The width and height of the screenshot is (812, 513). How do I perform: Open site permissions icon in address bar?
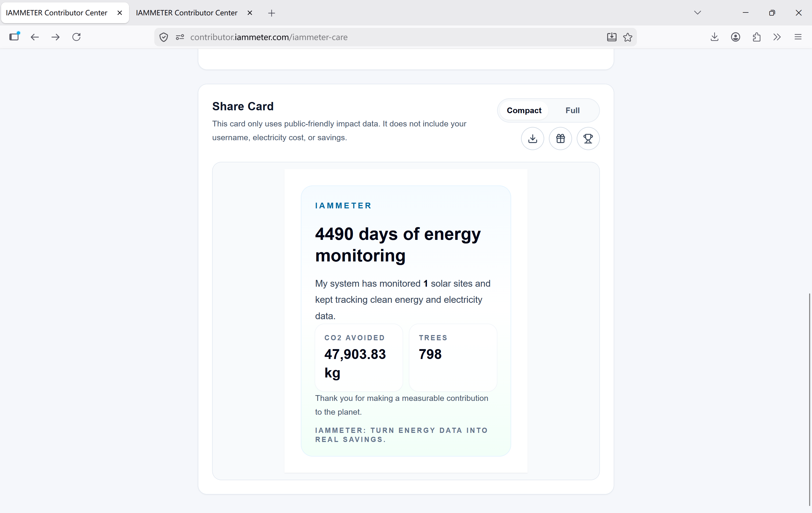coord(180,37)
